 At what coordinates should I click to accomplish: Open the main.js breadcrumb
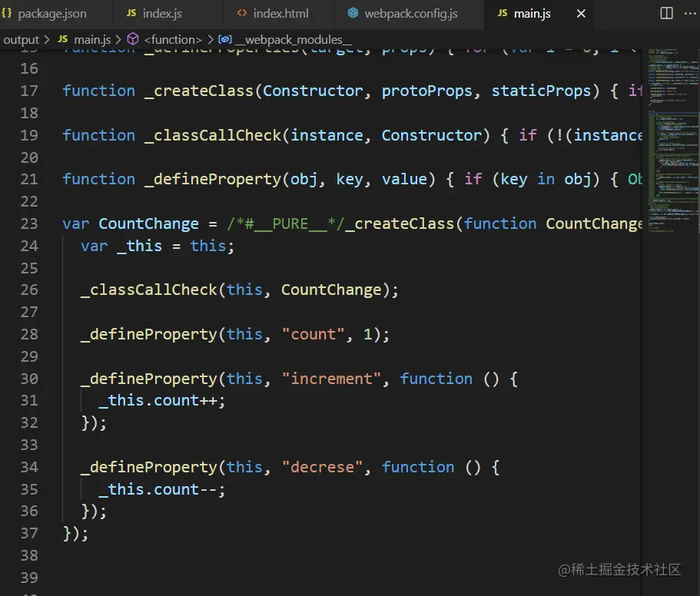click(x=92, y=40)
